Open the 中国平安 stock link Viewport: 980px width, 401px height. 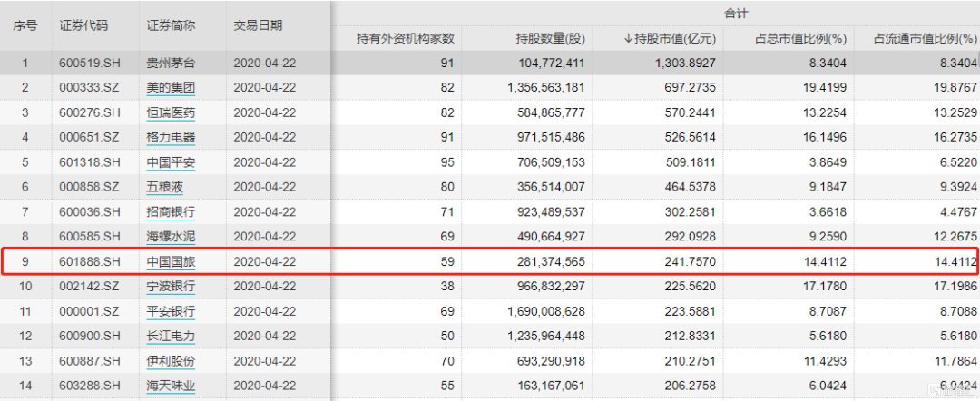point(171,162)
